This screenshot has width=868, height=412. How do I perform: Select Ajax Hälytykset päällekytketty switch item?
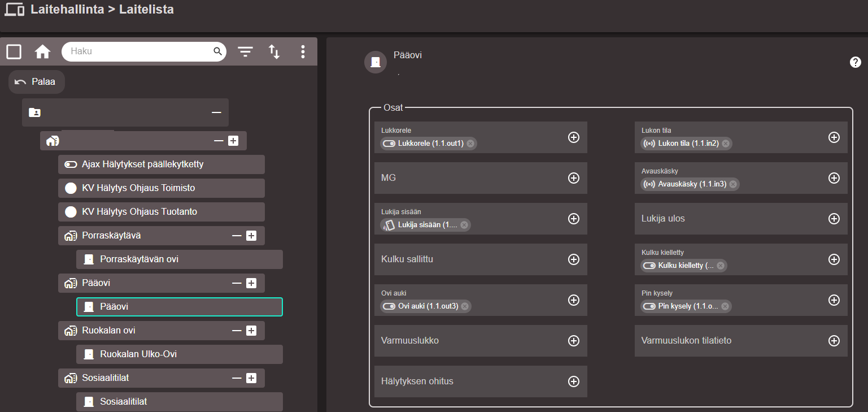point(161,164)
